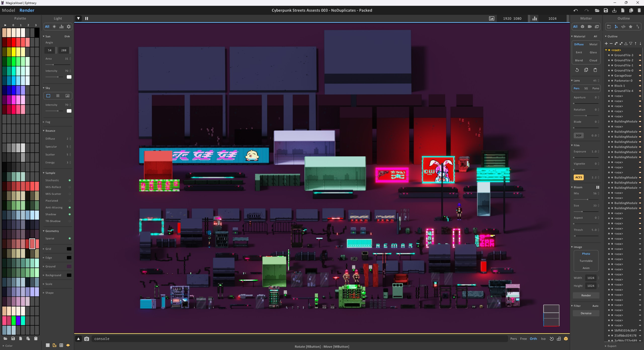Open project folder icon in top bar

pyautogui.click(x=597, y=10)
